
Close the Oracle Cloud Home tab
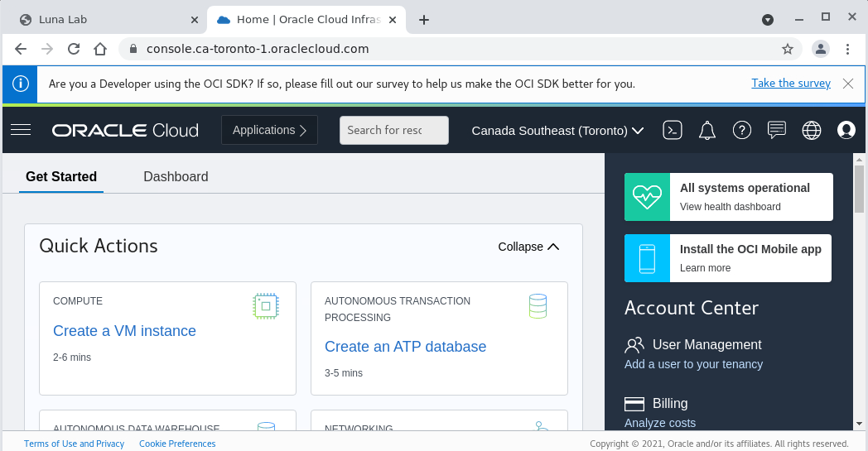[x=393, y=20]
